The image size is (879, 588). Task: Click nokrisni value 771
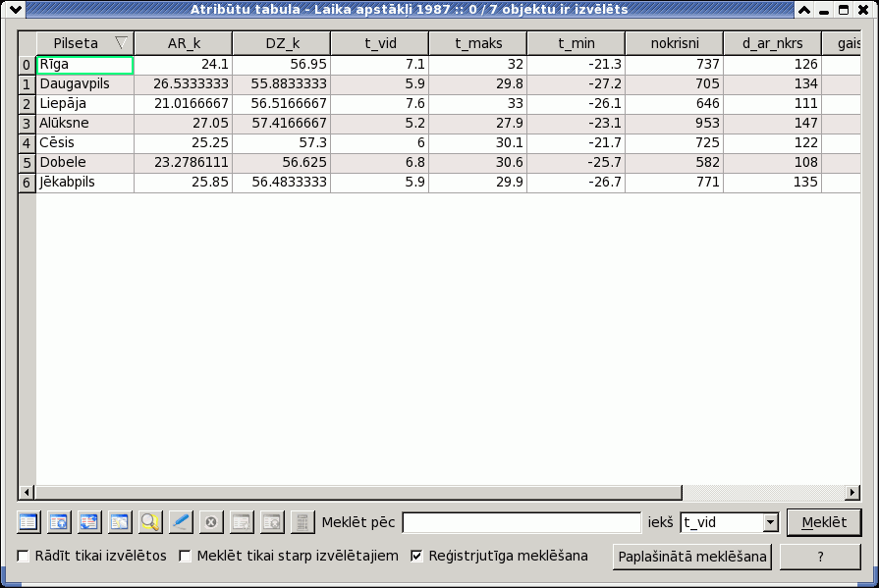(x=674, y=183)
